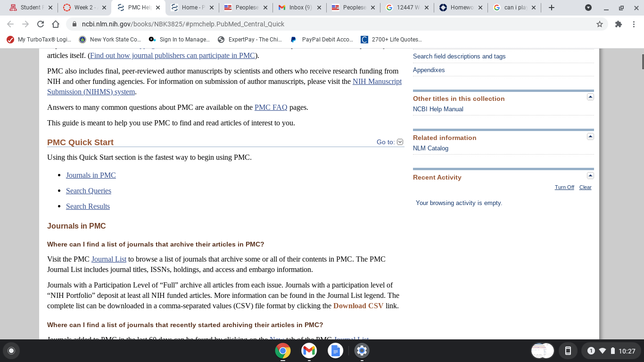This screenshot has width=644, height=362.
Task: Bookmark this page with the star icon
Action: (x=600, y=24)
